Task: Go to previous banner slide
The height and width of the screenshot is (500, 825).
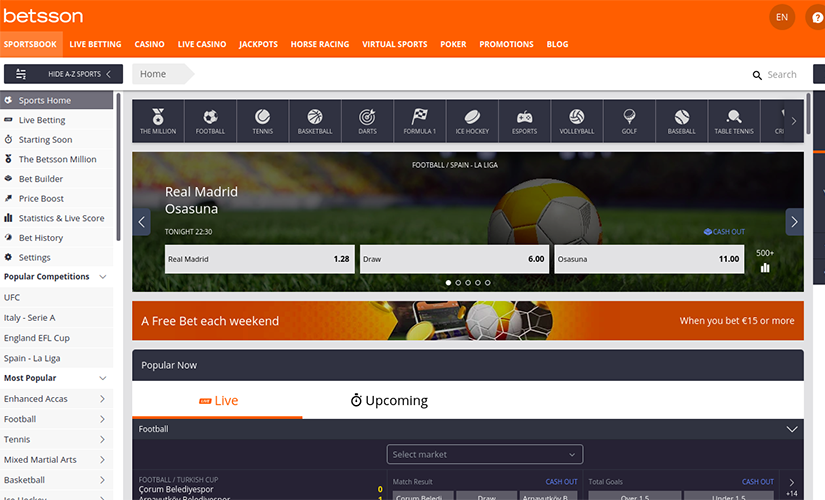Action: pyautogui.click(x=142, y=222)
